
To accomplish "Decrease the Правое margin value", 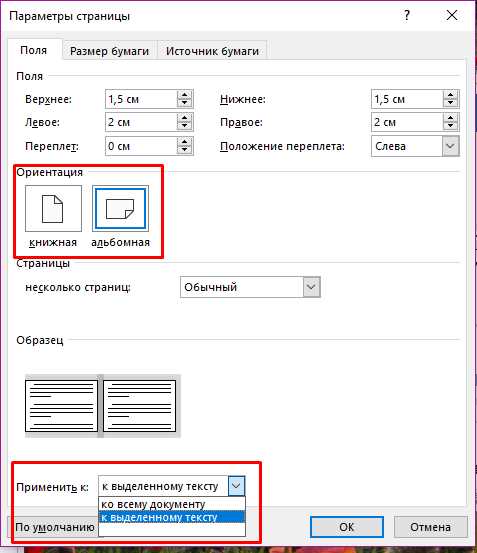I will pos(451,127).
